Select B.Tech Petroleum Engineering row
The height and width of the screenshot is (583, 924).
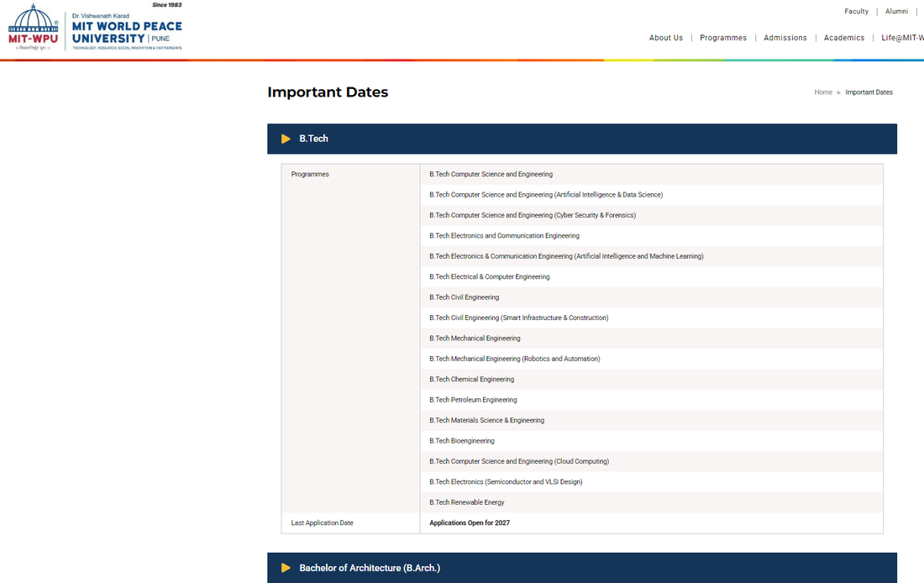pyautogui.click(x=652, y=400)
